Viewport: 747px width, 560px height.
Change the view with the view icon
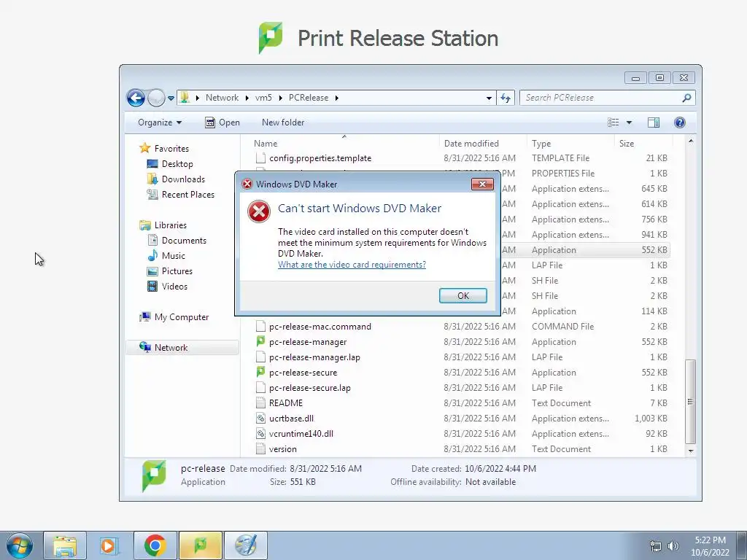613,122
